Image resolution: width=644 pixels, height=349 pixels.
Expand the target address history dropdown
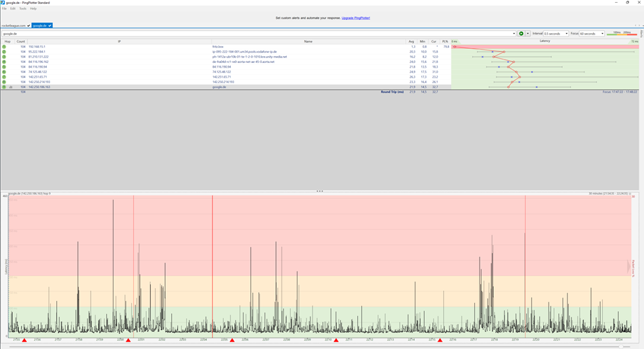pos(514,34)
